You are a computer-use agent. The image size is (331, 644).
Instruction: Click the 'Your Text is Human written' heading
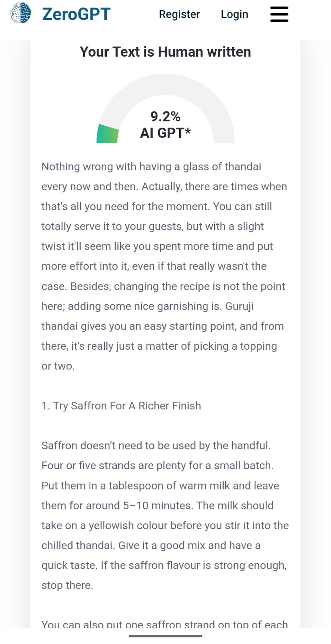click(x=165, y=52)
